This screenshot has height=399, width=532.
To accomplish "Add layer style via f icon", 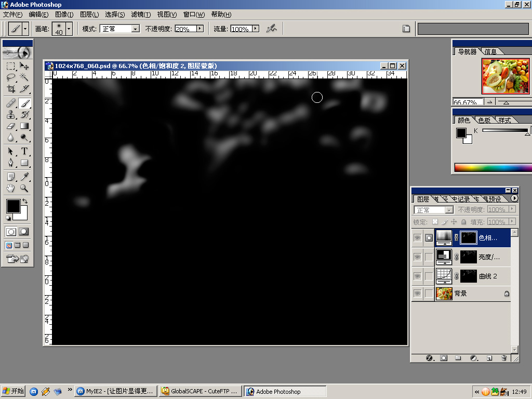I will point(430,358).
